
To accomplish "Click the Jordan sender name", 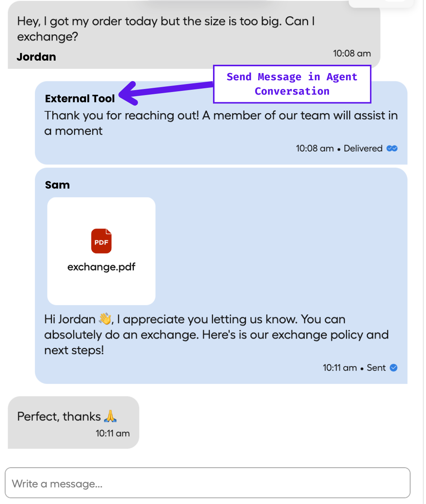I will [x=36, y=57].
